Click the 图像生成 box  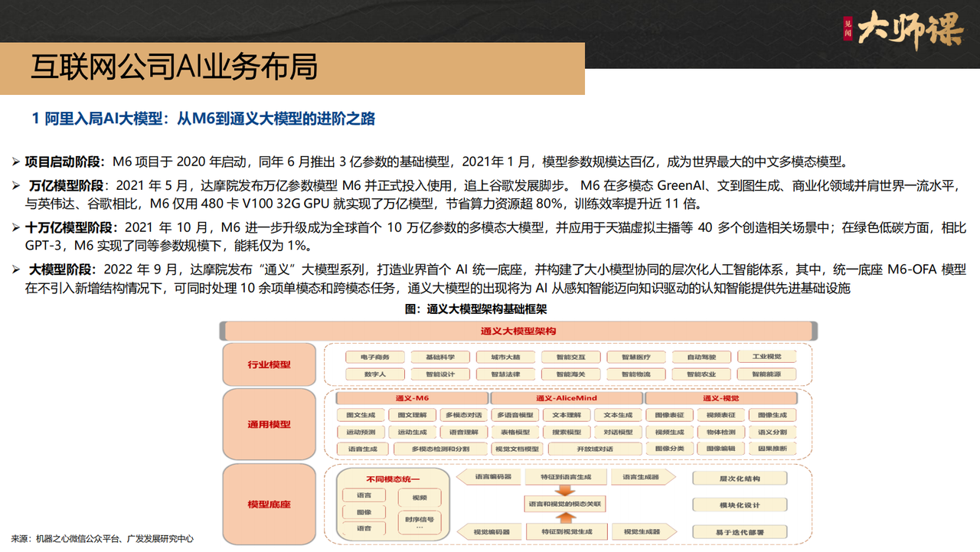point(772,415)
